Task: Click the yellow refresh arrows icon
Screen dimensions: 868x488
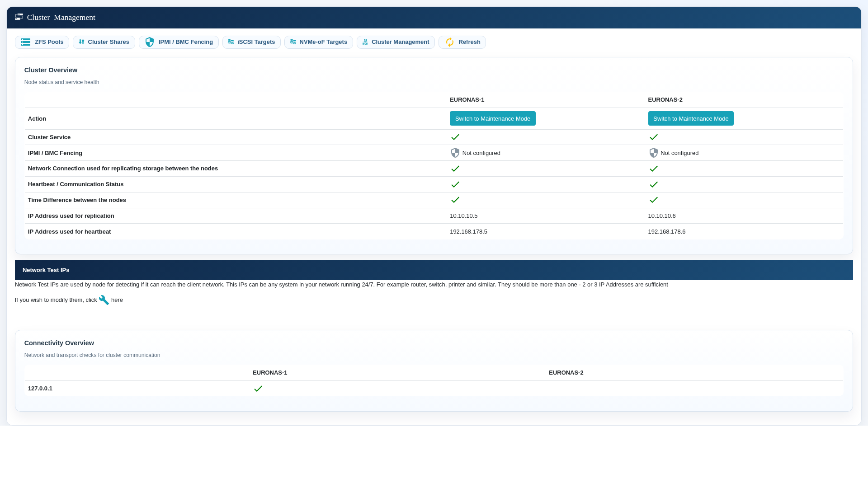Action: click(450, 42)
